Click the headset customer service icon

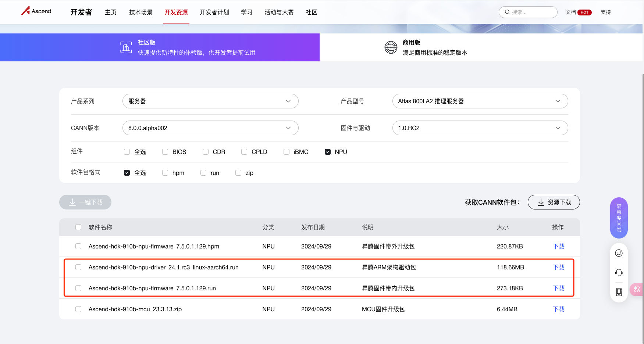(x=619, y=272)
